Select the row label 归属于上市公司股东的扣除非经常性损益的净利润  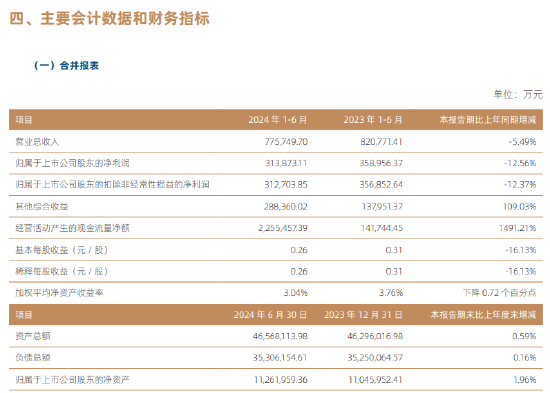[112, 185]
